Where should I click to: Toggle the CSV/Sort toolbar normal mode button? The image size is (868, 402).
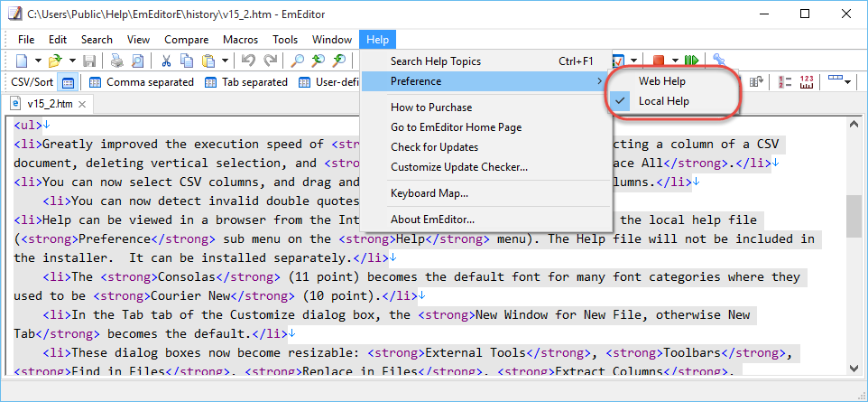[68, 82]
